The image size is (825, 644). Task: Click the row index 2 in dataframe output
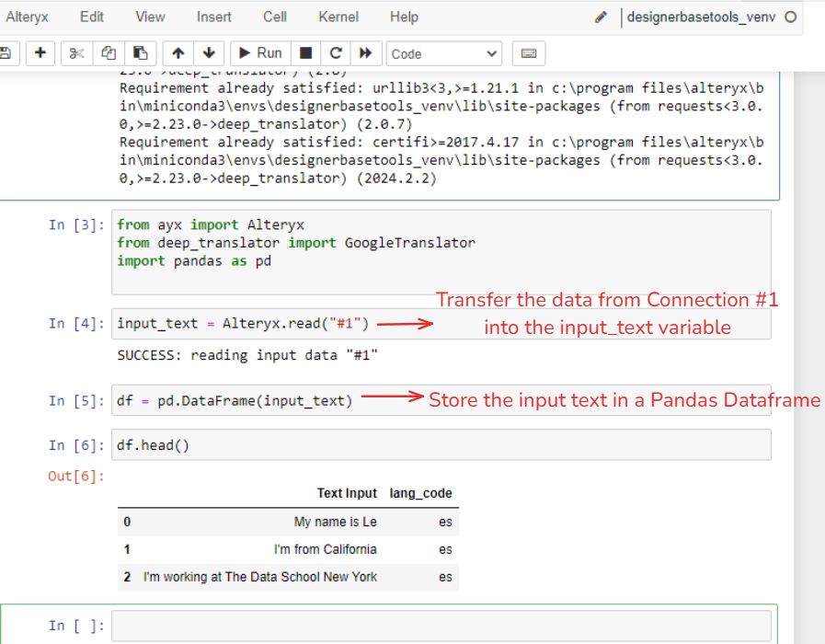[127, 577]
